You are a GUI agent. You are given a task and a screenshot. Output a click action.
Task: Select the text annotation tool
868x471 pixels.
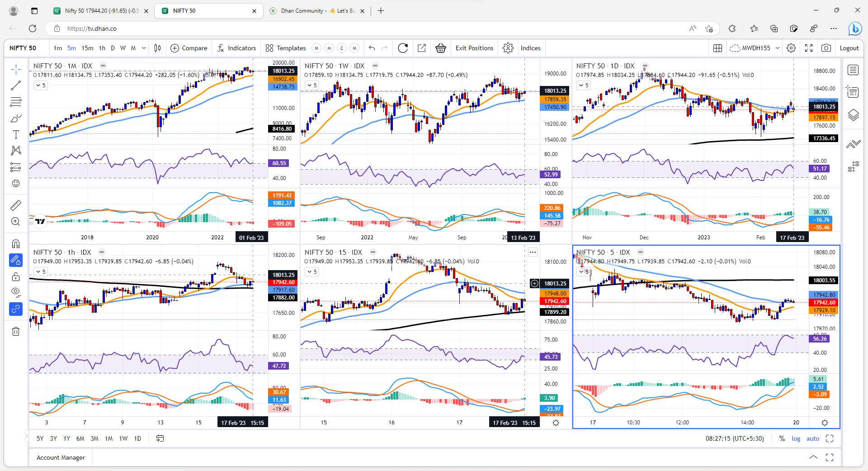pos(16,134)
